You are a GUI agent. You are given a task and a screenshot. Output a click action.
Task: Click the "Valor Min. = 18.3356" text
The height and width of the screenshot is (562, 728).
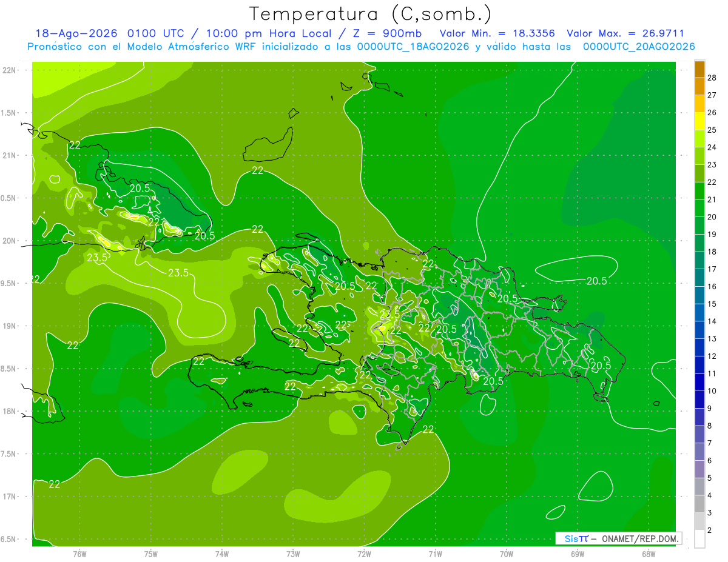pyautogui.click(x=497, y=33)
